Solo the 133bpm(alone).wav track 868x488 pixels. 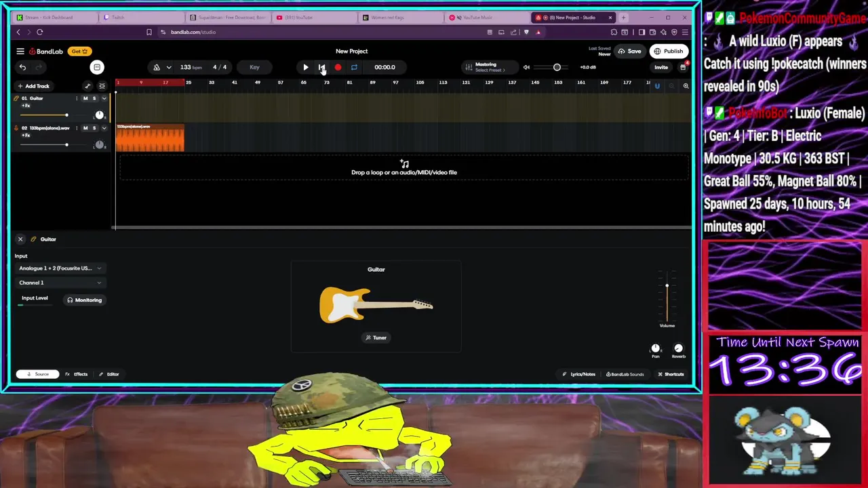click(x=94, y=128)
